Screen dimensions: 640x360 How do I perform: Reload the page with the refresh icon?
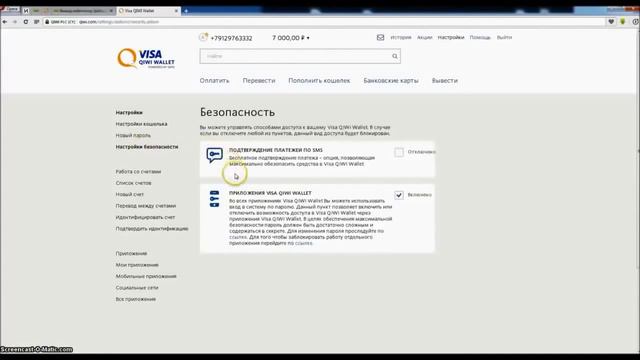click(26, 22)
